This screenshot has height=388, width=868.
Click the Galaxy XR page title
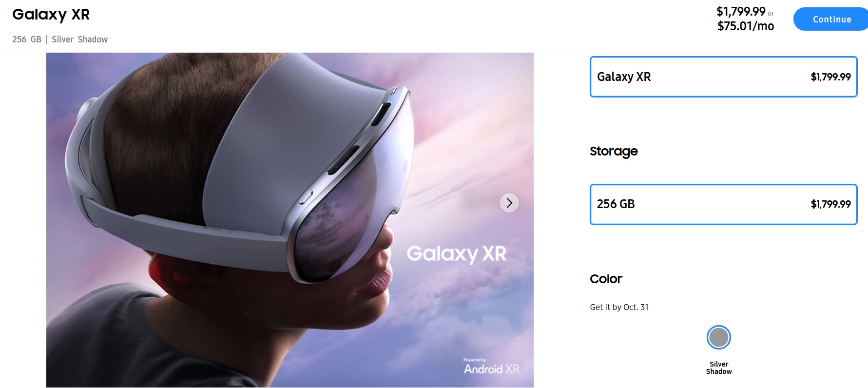coord(51,15)
